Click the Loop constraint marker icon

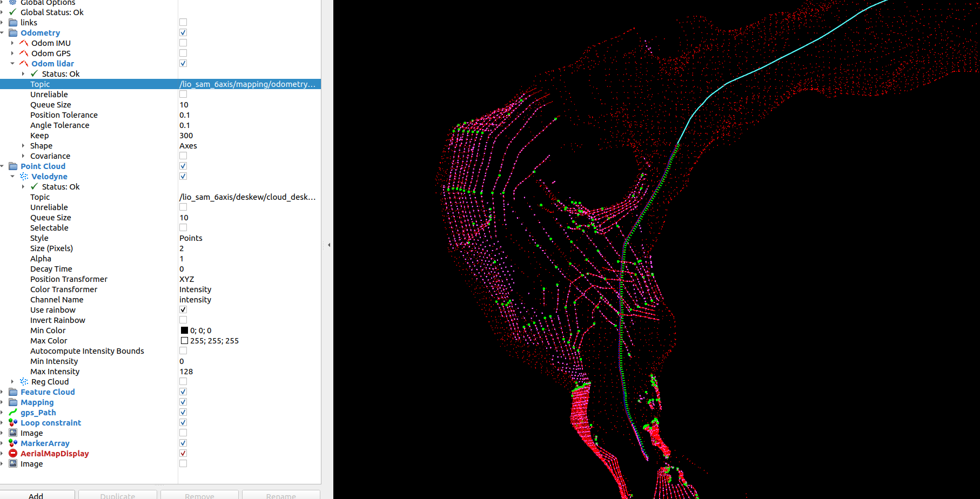(13, 422)
